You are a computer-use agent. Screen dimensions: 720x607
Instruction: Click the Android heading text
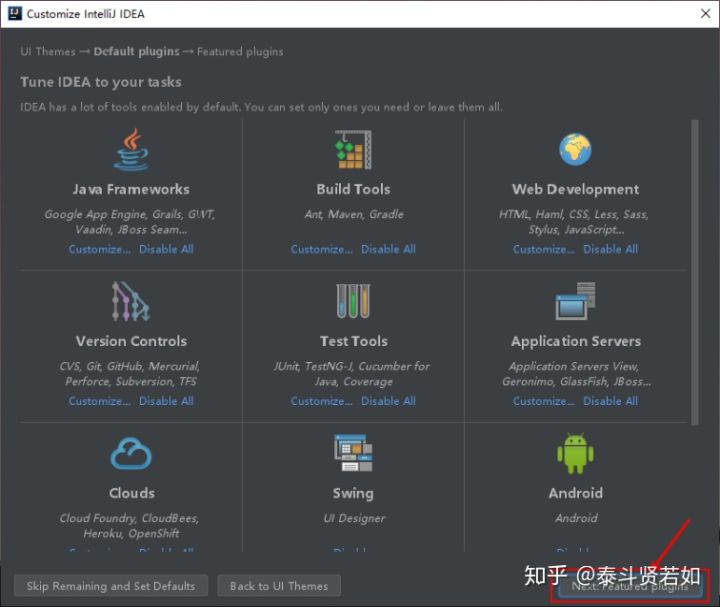(575, 493)
